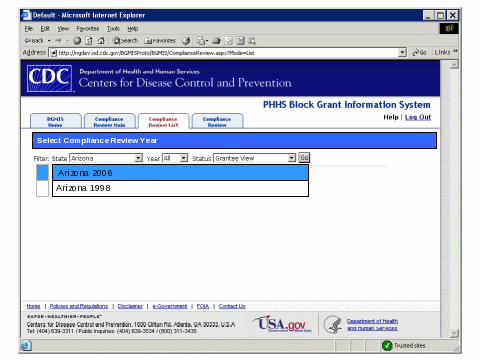The image size is (480, 360).
Task: Click the Print toolbar icon
Action: pyautogui.click(x=216, y=41)
